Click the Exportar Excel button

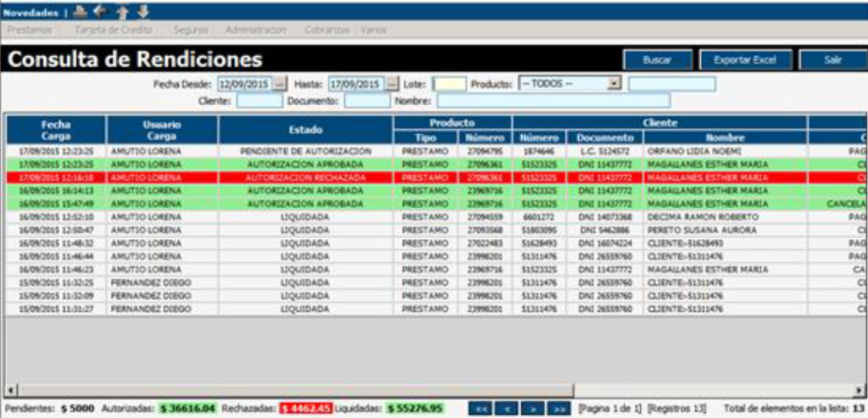(744, 60)
